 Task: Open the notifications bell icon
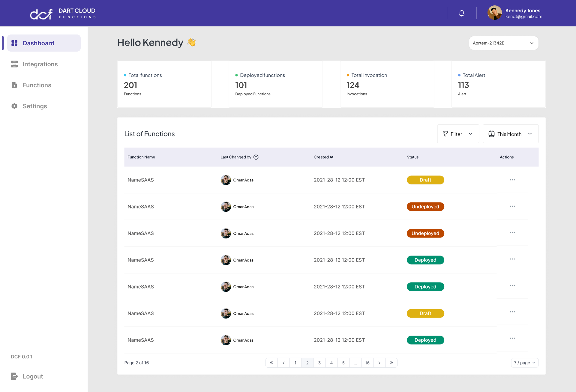[x=461, y=13]
